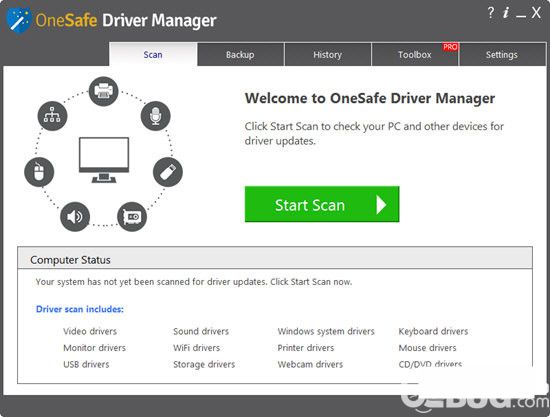This screenshot has width=550, height=417.
Task: Click the "Click Start Scan to check" description
Action: [374, 133]
